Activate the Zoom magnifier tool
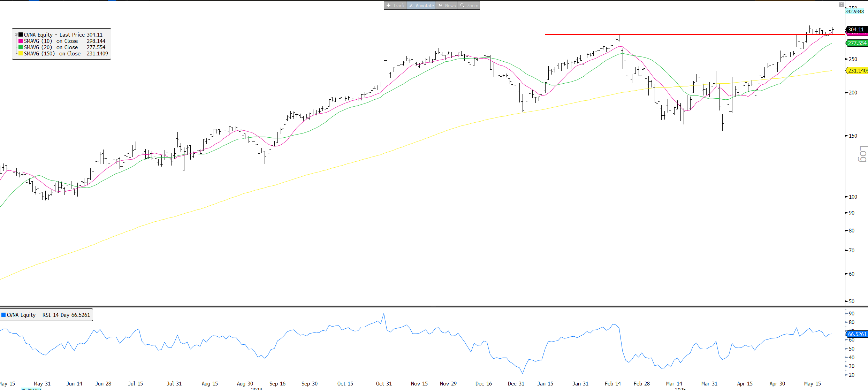The height and width of the screenshot is (390, 868). (x=469, y=6)
